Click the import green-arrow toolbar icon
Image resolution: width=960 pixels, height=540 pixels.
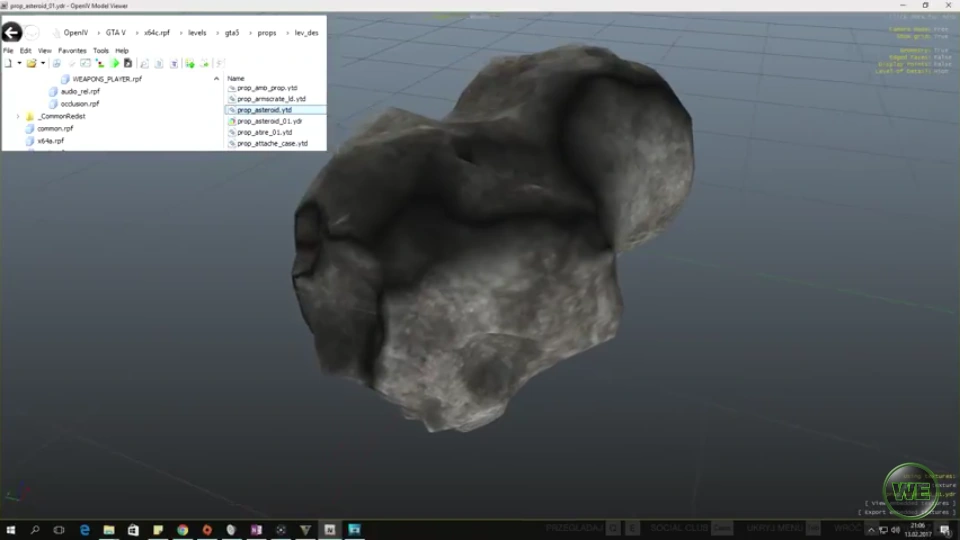pos(190,63)
